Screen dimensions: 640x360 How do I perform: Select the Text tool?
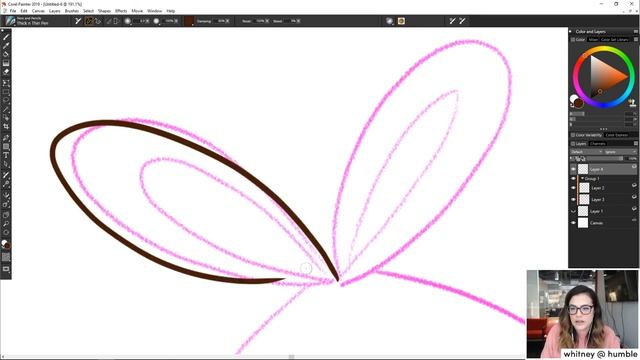[6, 156]
